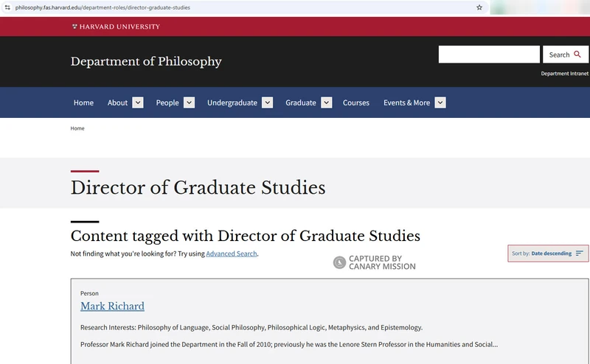This screenshot has width=590, height=364.
Task: Expand the About submenu arrow
Action: tap(138, 102)
